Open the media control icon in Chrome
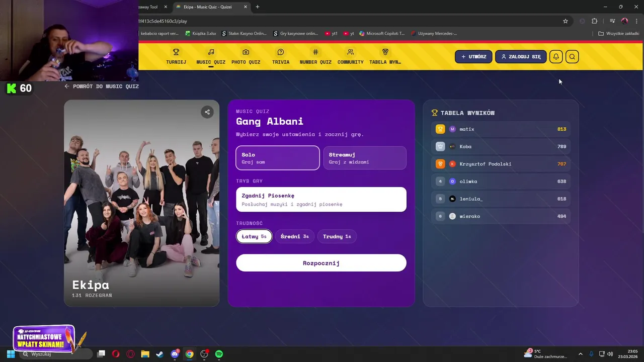Screen dimensions: 644x362 (612, 21)
